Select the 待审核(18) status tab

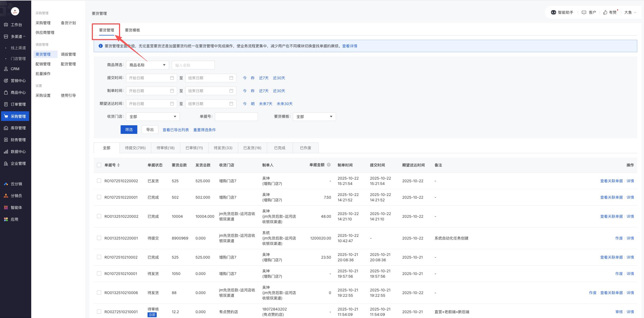[165, 148]
